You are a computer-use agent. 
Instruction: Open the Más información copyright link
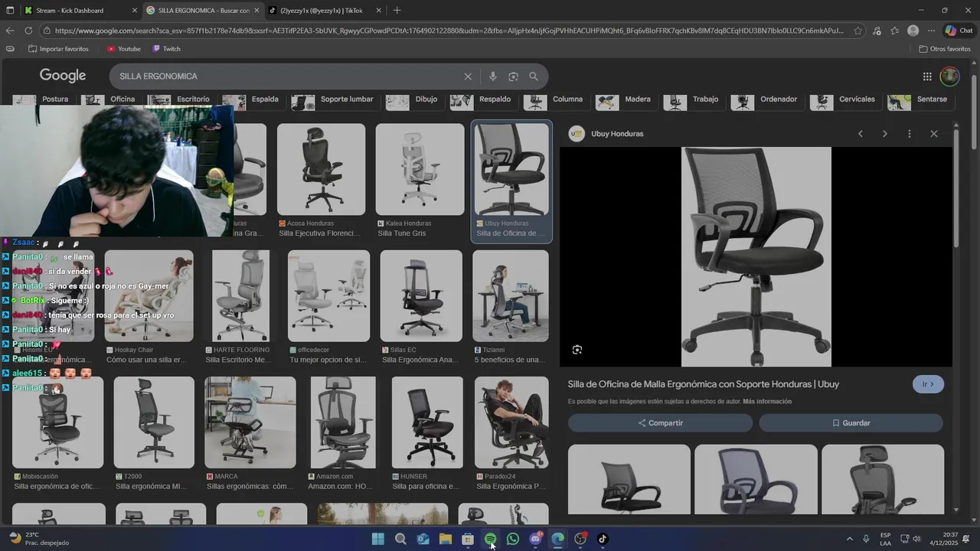click(x=767, y=402)
